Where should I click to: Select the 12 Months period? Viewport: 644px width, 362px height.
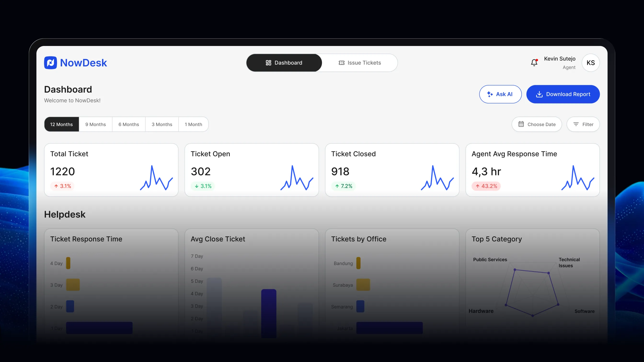tap(62, 124)
